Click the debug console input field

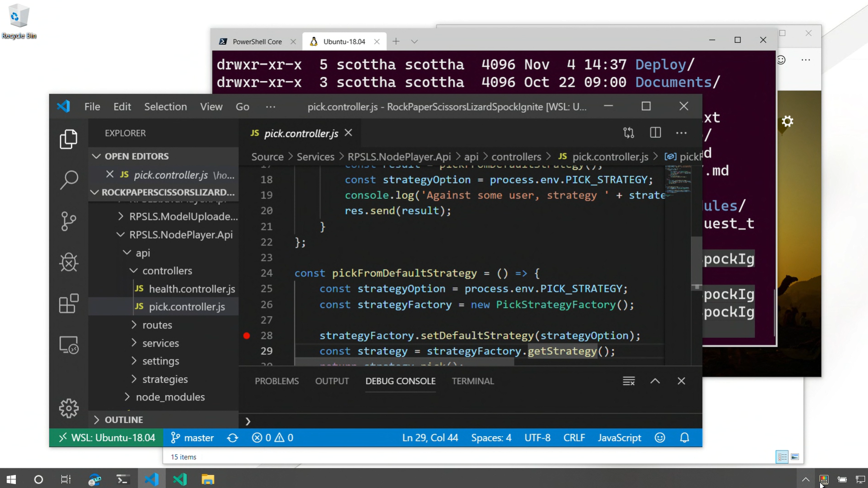click(470, 421)
